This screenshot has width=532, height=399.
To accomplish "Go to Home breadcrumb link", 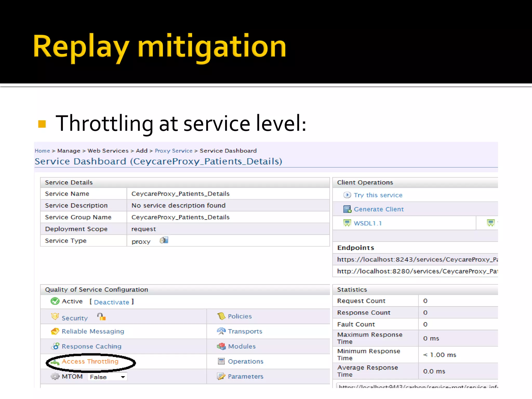I will pyautogui.click(x=42, y=151).
